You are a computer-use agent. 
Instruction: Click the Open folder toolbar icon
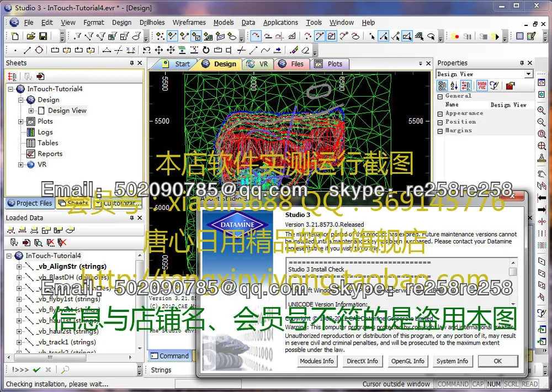31,36
